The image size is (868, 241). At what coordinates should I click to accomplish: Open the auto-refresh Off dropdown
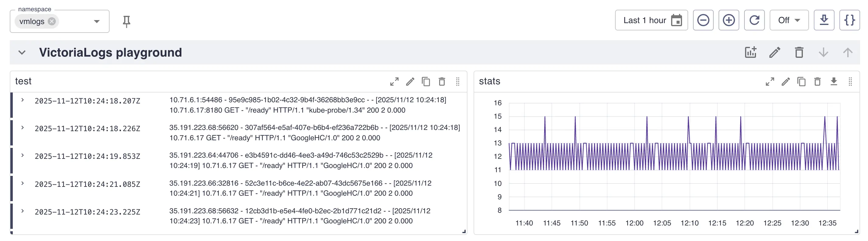[x=789, y=21]
